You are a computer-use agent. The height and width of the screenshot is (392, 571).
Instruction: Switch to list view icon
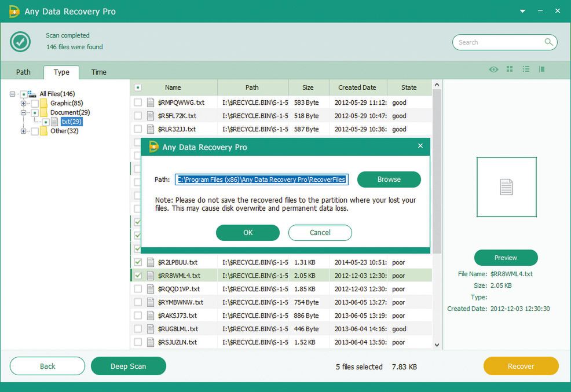(526, 69)
